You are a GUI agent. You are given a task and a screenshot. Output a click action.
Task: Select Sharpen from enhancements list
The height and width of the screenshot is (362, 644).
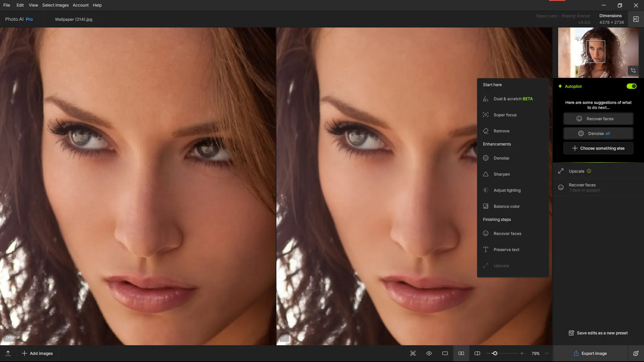[501, 174]
